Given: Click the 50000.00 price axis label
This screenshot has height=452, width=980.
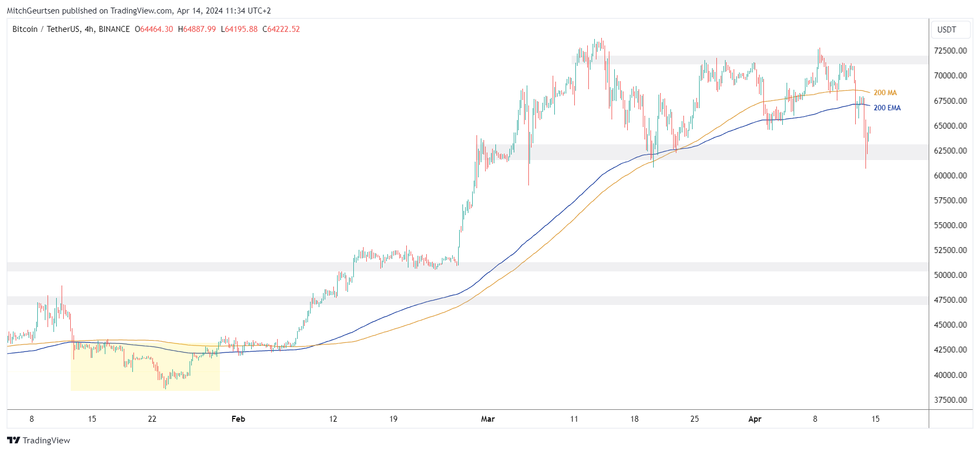Looking at the screenshot, I should (950, 275).
